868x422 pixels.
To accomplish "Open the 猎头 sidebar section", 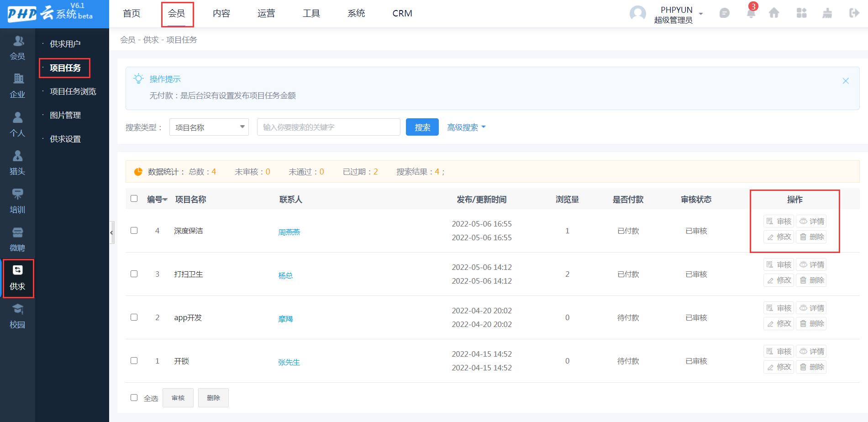I will [17, 163].
